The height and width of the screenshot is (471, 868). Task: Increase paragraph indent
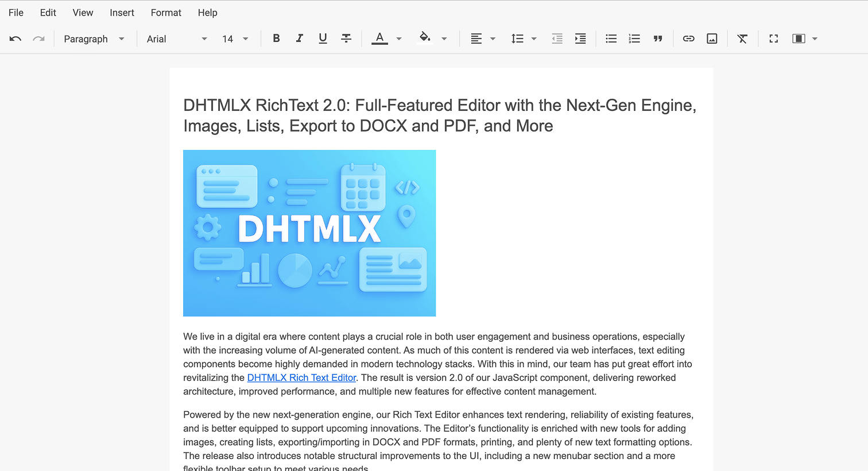coord(580,38)
